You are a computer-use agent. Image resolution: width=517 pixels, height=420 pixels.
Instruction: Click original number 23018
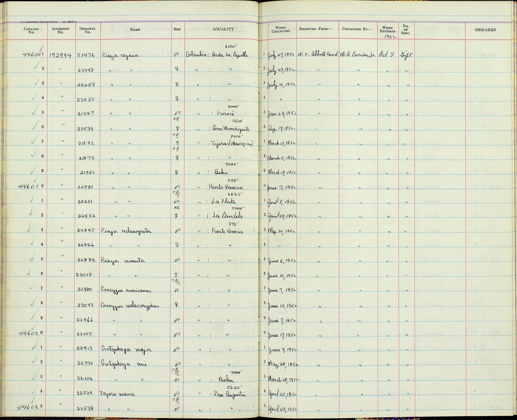point(85,275)
